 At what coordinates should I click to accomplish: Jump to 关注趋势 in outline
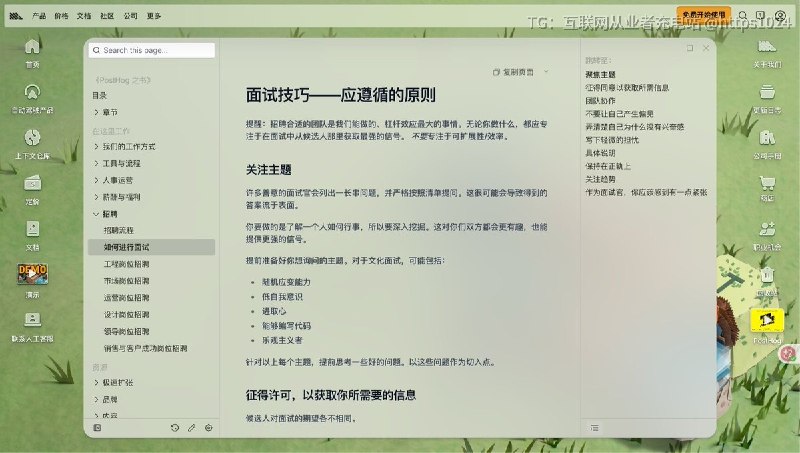[601, 179]
